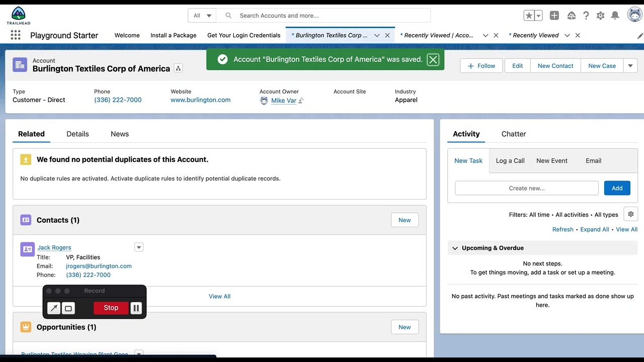The height and width of the screenshot is (362, 644).
Task: Open the Favorites star icon
Action: click(529, 16)
